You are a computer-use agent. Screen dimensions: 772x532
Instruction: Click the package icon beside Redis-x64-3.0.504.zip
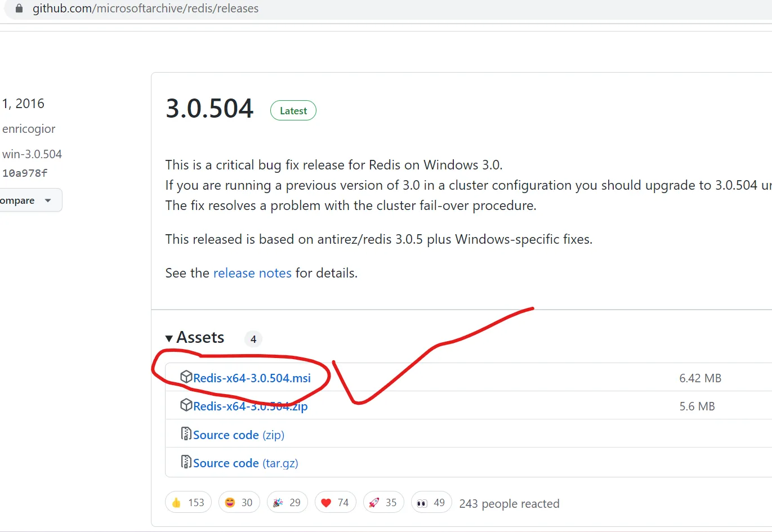point(186,405)
